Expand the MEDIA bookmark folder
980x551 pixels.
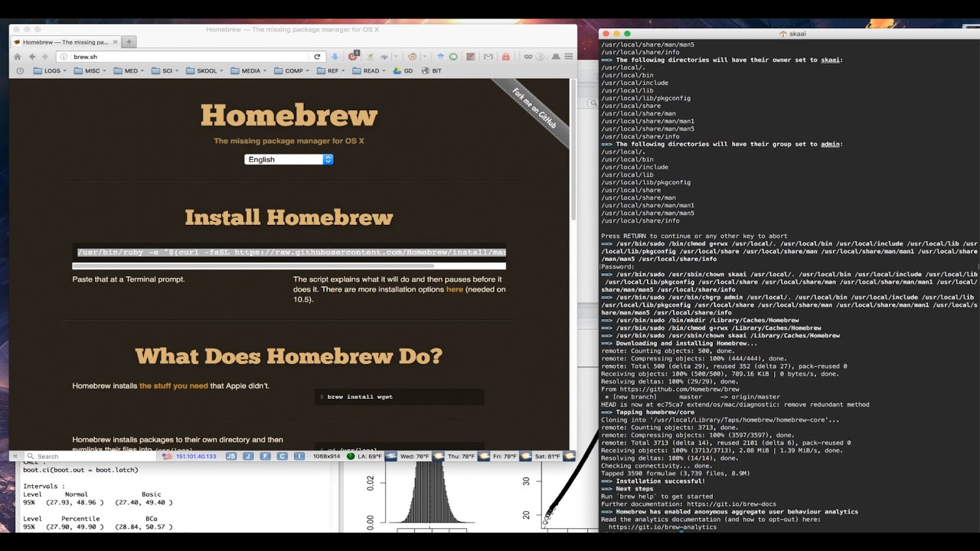click(x=248, y=70)
